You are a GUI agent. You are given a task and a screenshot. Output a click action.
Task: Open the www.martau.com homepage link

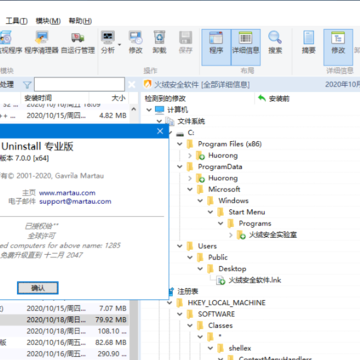click(67, 193)
